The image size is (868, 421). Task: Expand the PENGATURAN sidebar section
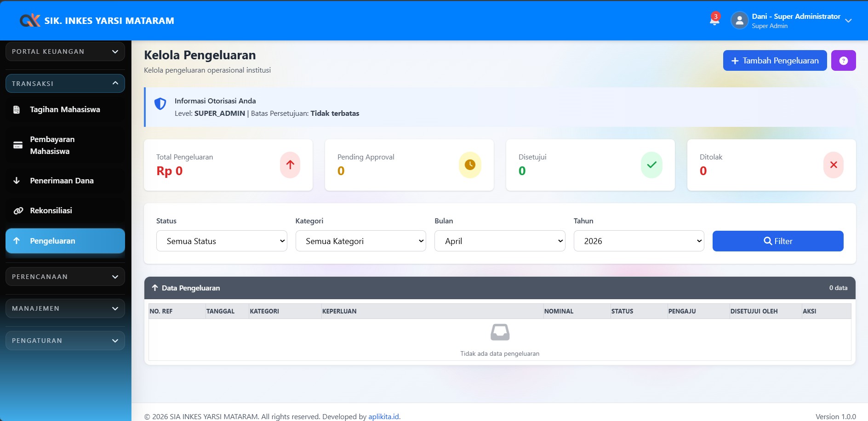[65, 341]
